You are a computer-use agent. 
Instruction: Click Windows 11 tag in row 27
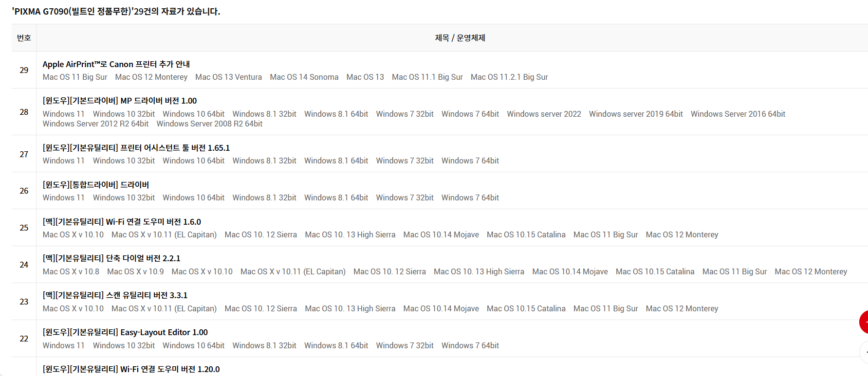(x=63, y=161)
